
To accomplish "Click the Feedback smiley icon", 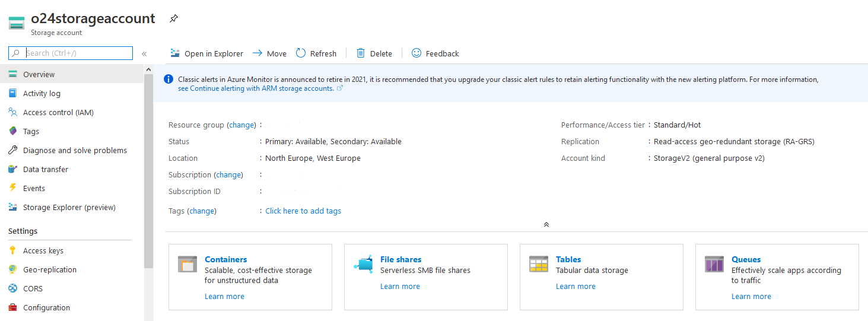I will tap(416, 53).
